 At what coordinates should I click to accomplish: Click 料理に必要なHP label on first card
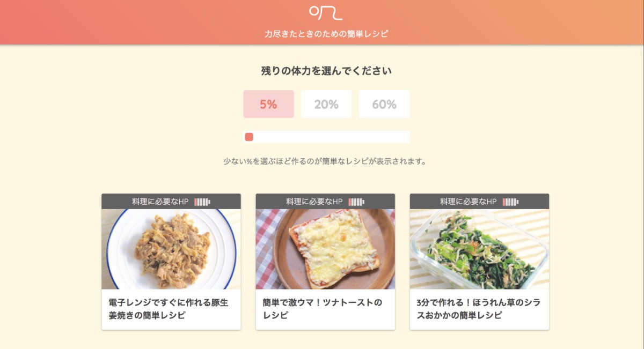(160, 202)
